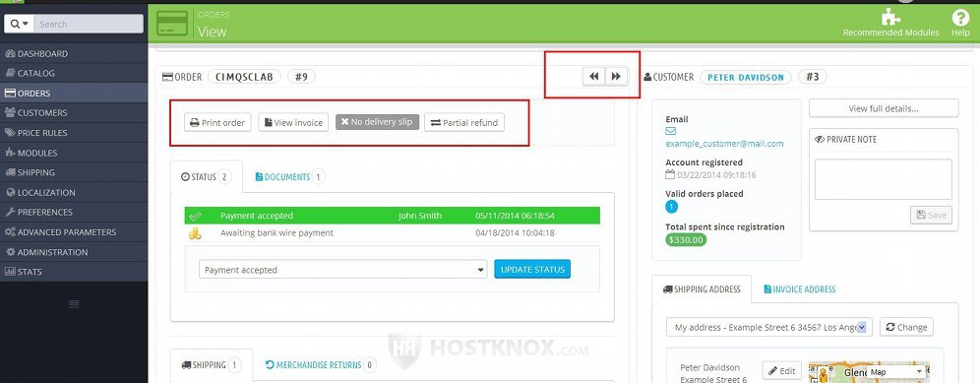Open example_customer@mail.com email link
The width and height of the screenshot is (980, 383).
pyautogui.click(x=724, y=144)
